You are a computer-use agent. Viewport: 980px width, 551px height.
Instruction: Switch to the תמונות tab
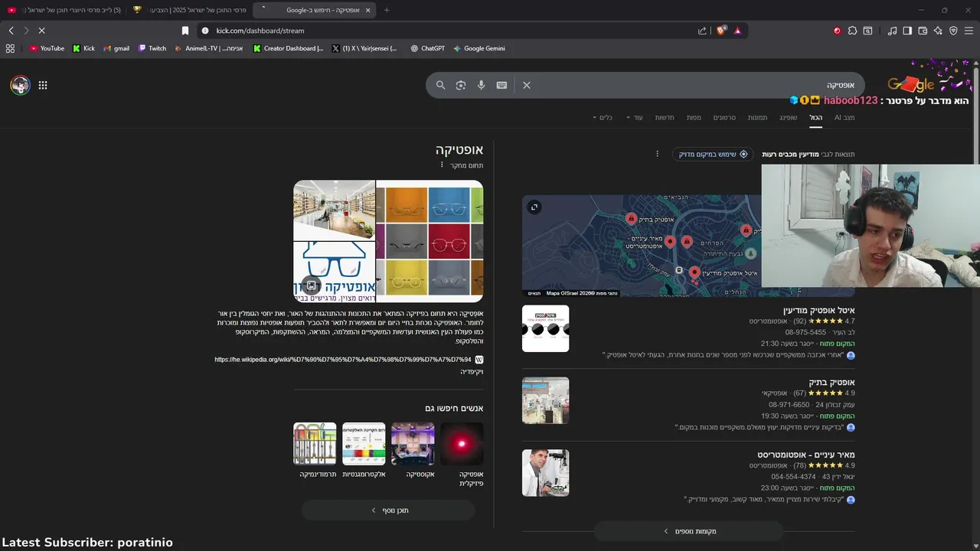click(x=757, y=117)
